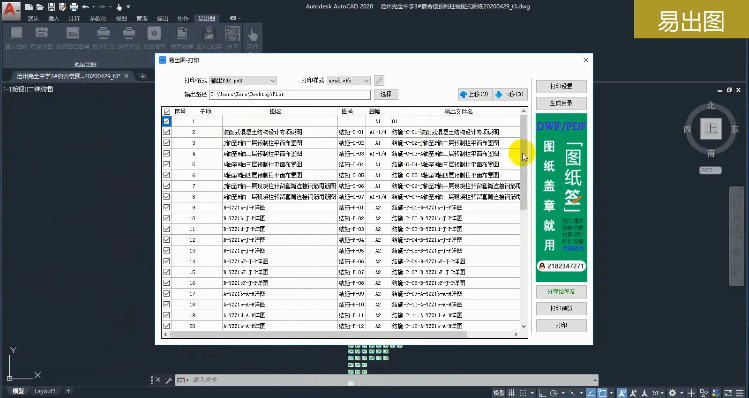Image resolution: width=749 pixels, height=398 pixels.
Task: Toggle the grid display icon in status bar
Action: click(x=512, y=393)
